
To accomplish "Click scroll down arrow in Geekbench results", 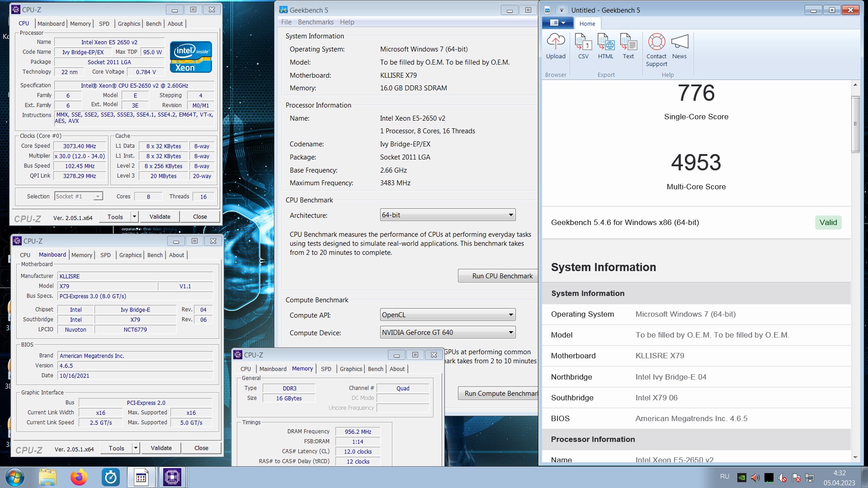I will pos(855,457).
